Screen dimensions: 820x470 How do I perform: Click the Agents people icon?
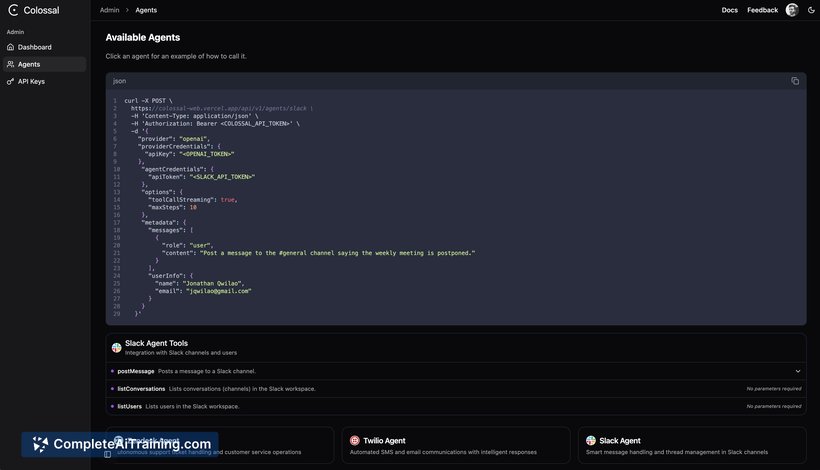click(x=10, y=64)
